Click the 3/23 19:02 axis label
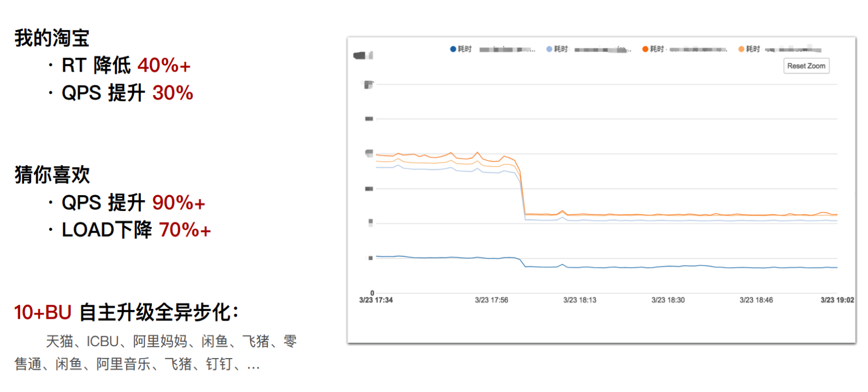The width and height of the screenshot is (868, 392). [837, 300]
